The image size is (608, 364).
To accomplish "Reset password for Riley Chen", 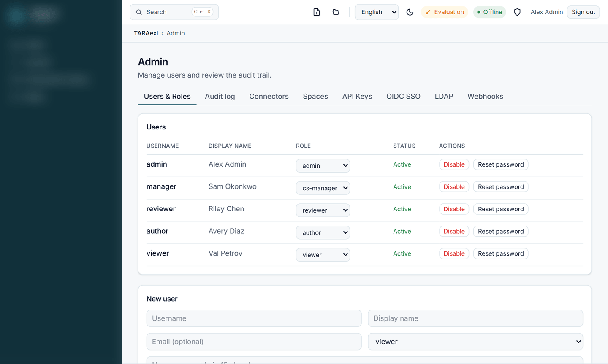I will coord(501,209).
